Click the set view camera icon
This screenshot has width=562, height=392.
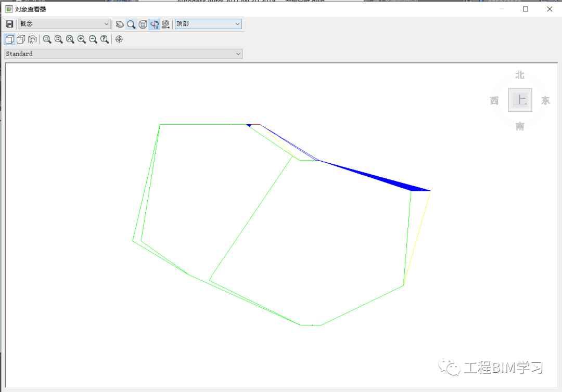(165, 24)
